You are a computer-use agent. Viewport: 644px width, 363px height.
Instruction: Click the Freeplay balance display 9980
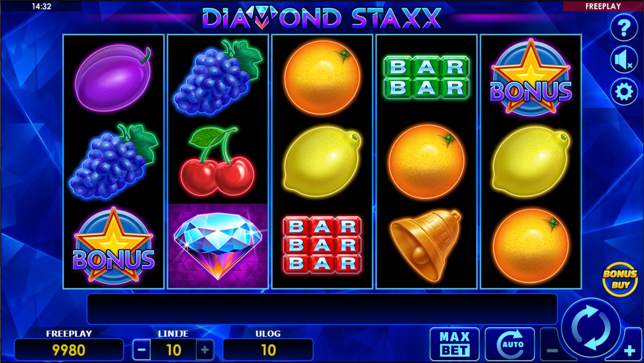[x=69, y=350]
